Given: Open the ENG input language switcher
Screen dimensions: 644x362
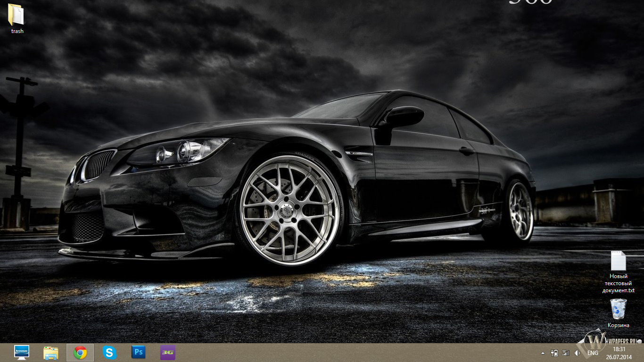Looking at the screenshot, I should coord(593,353).
